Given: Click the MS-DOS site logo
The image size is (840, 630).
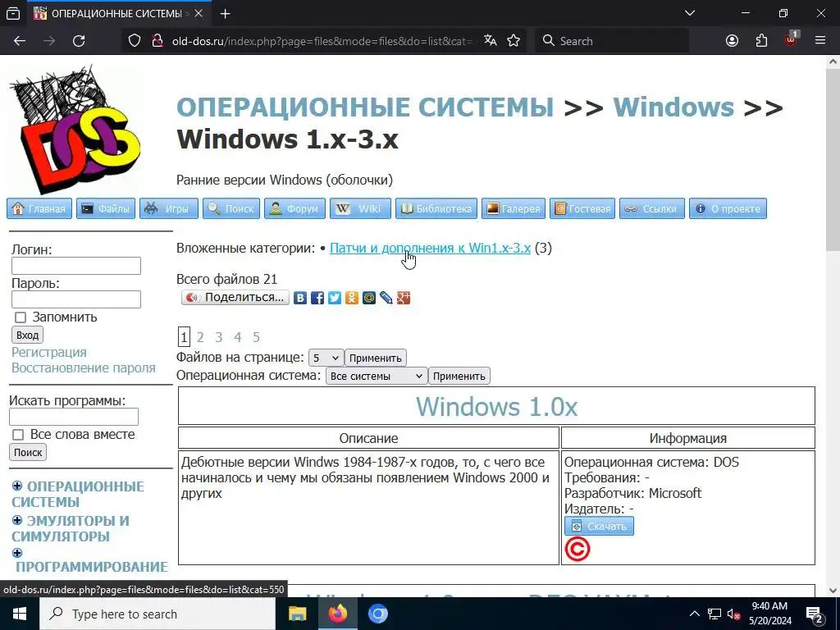Looking at the screenshot, I should coord(75,129).
